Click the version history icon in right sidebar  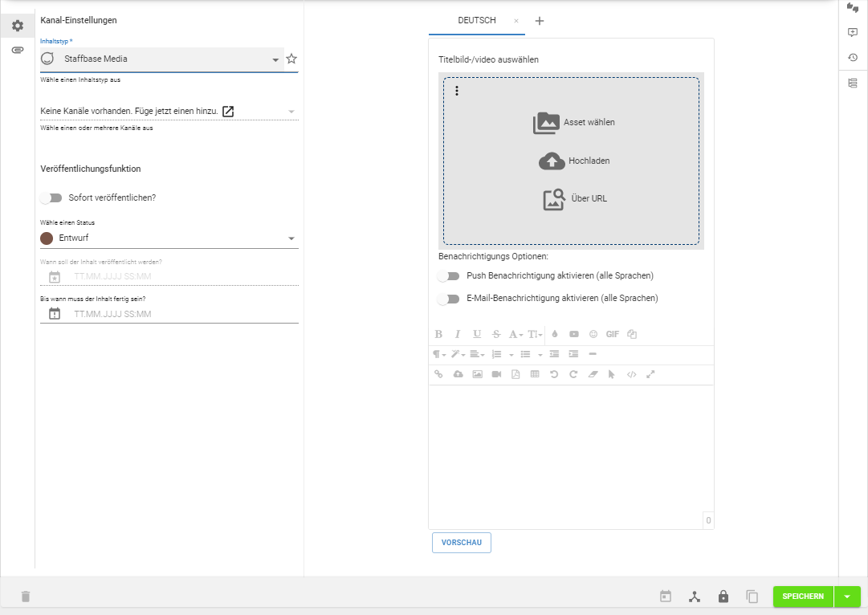click(x=854, y=58)
